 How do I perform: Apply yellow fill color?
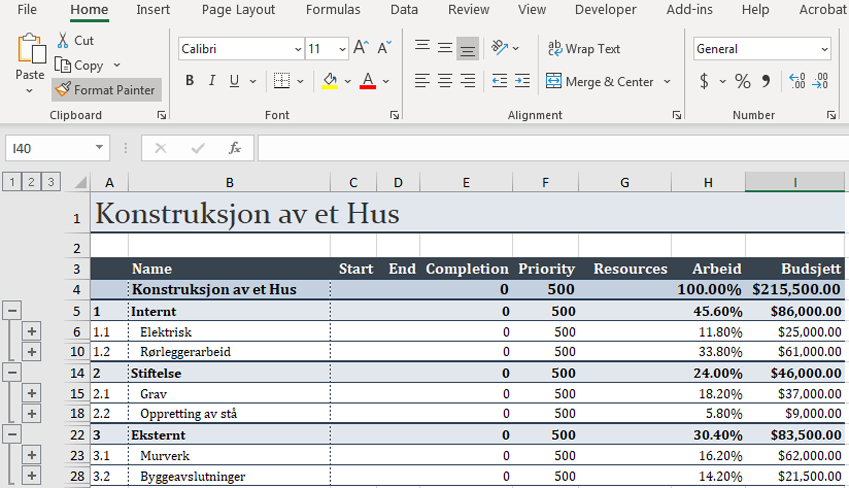(x=330, y=81)
